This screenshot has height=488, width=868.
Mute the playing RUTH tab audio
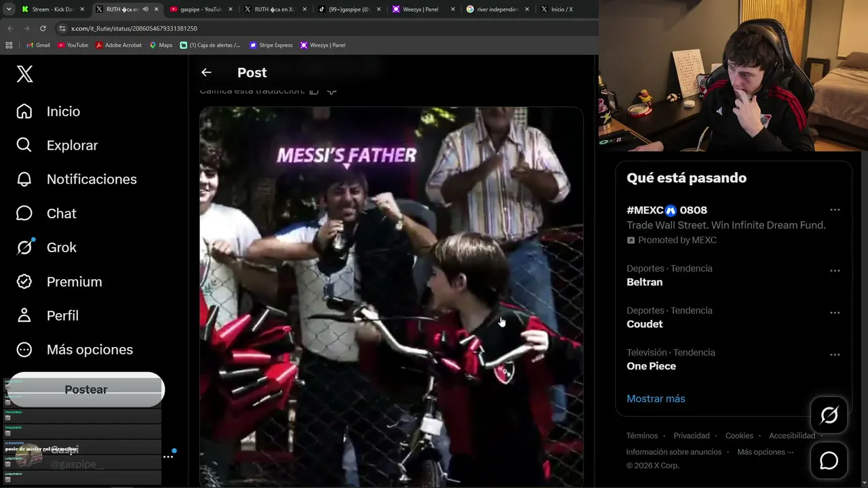click(145, 9)
